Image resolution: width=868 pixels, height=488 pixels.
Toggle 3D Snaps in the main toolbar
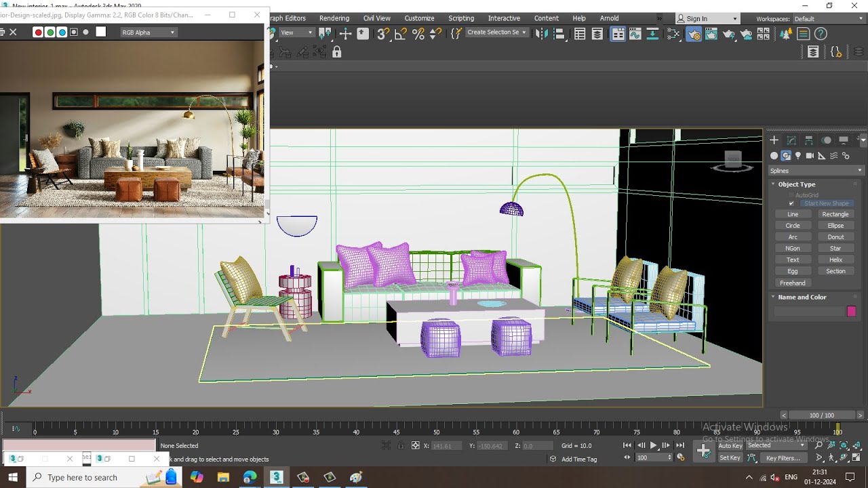(384, 33)
